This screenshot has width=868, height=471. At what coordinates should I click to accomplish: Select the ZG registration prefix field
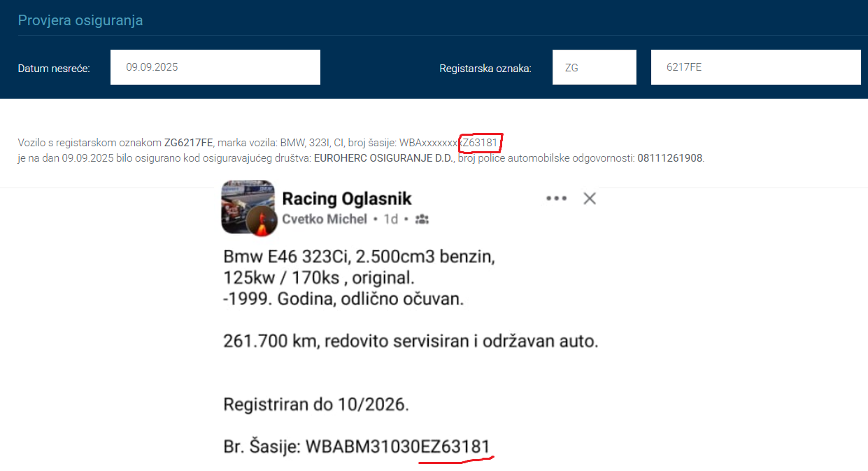click(x=595, y=67)
